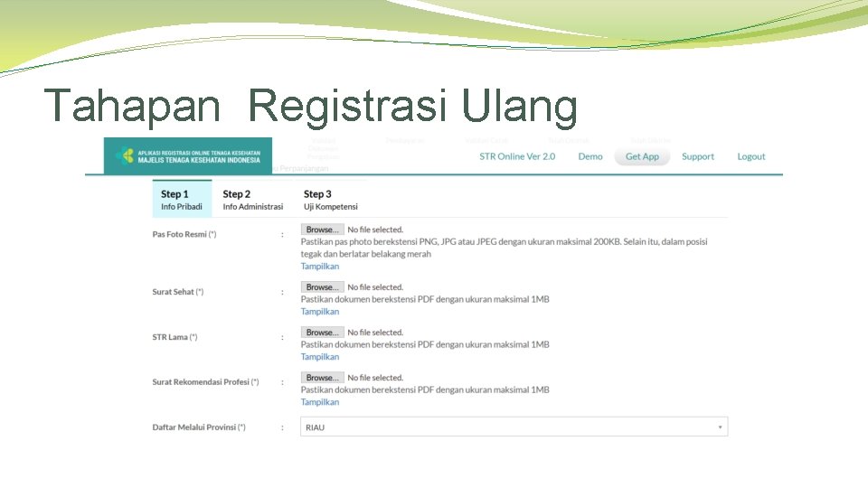This screenshot has height=488, width=868.
Task: Switch to Step 3 Uji Kompetensi tab
Action: point(331,199)
